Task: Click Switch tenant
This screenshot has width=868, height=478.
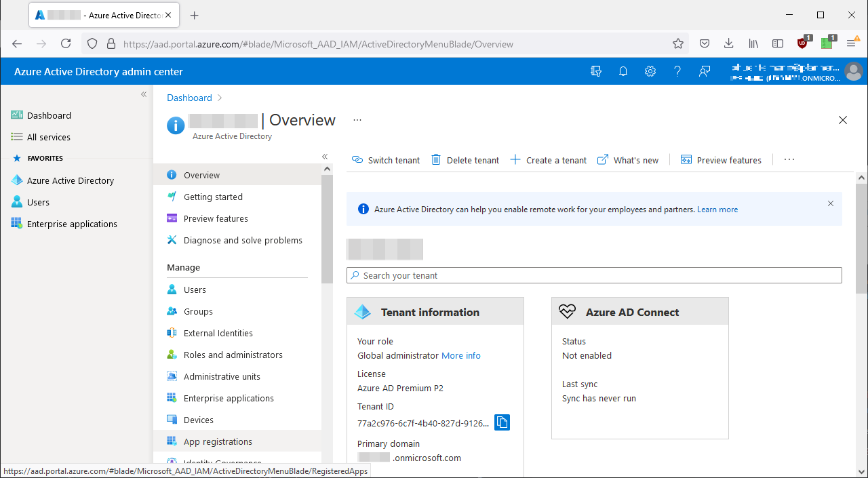Action: click(x=385, y=159)
